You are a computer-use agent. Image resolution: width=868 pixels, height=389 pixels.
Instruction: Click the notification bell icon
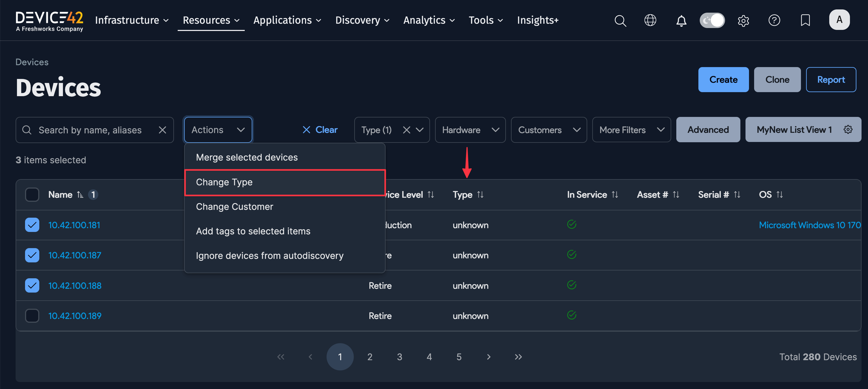(681, 20)
